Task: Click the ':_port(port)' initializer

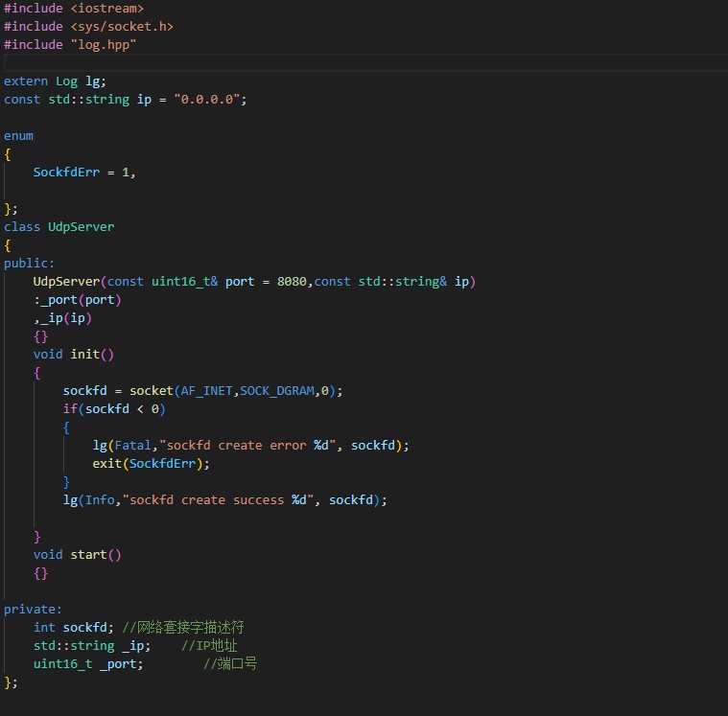Action: point(77,300)
